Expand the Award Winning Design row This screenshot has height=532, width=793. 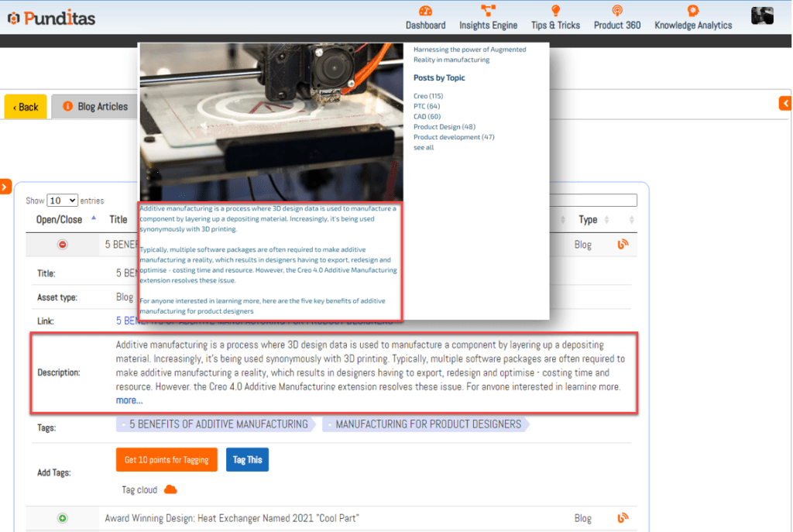point(63,518)
